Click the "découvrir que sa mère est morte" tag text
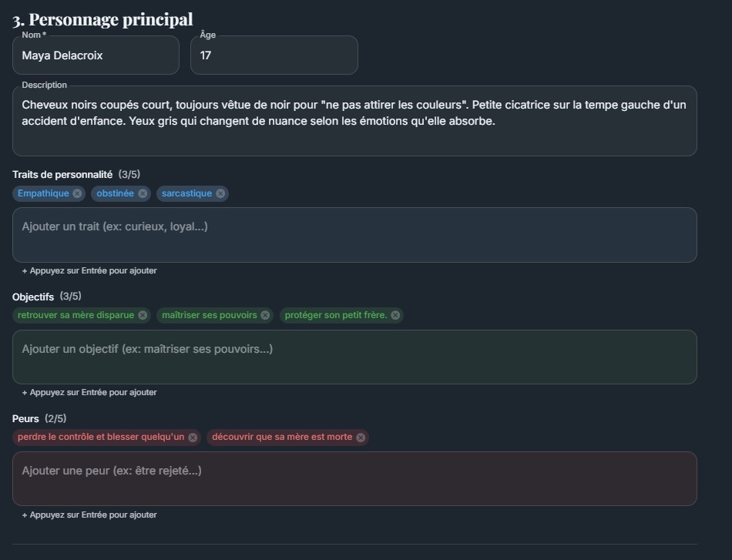The image size is (732, 560). tap(281, 437)
